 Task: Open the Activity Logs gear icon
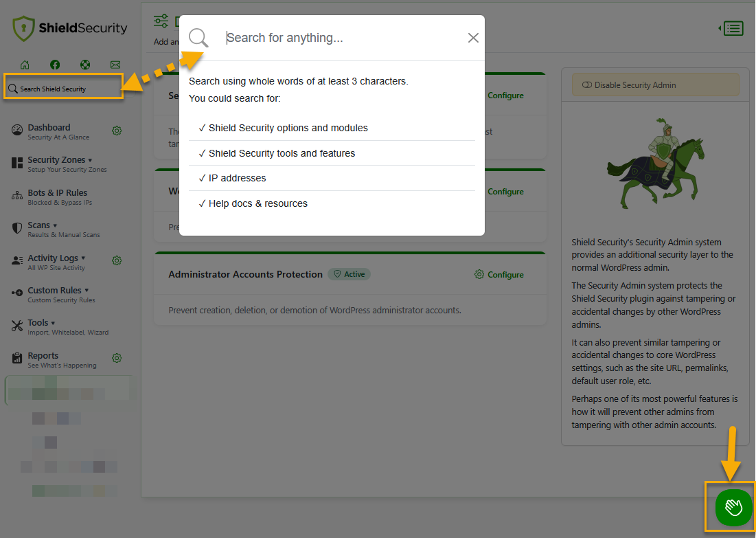[117, 260]
